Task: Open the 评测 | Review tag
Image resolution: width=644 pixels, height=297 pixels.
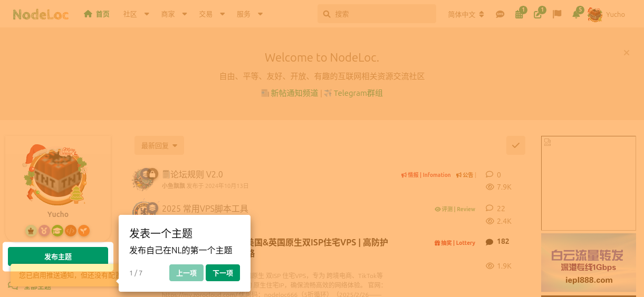Action: [455, 209]
